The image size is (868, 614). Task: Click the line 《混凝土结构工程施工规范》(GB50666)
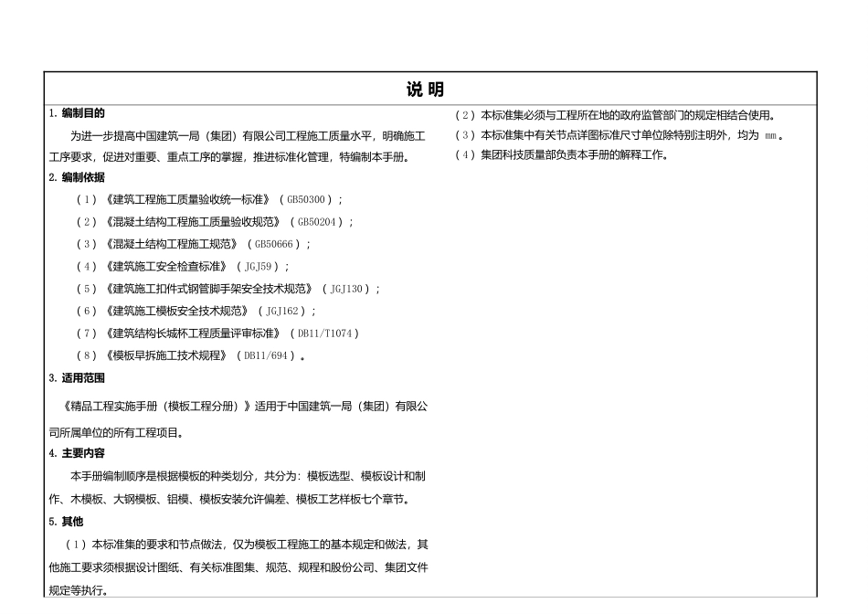[193, 244]
